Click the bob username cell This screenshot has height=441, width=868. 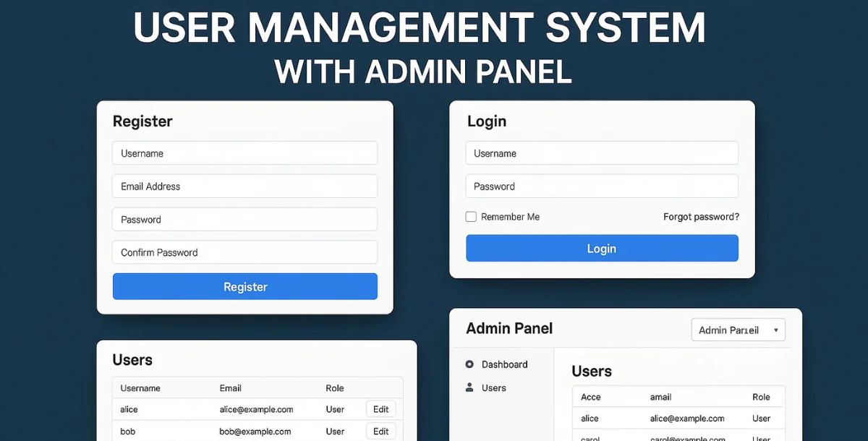[x=127, y=432]
